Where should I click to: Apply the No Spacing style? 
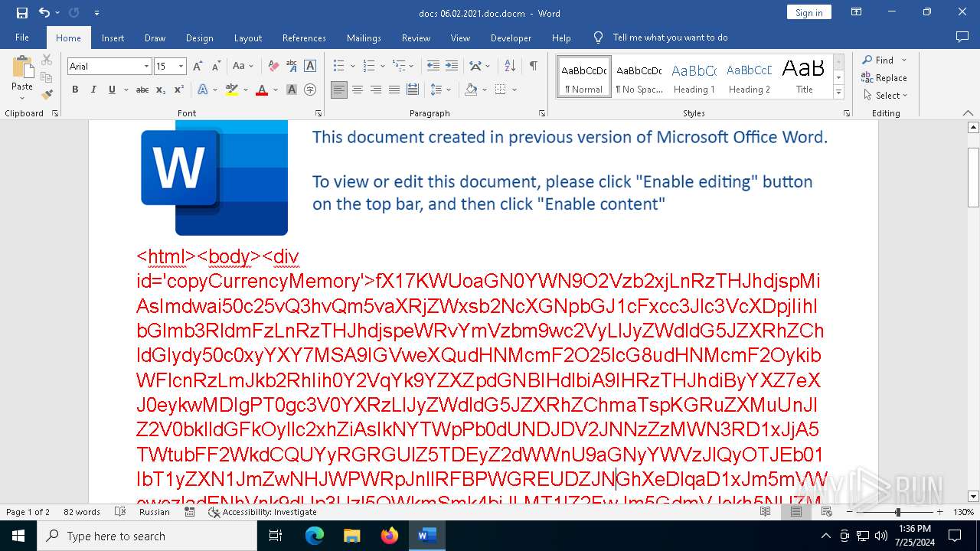tap(639, 77)
